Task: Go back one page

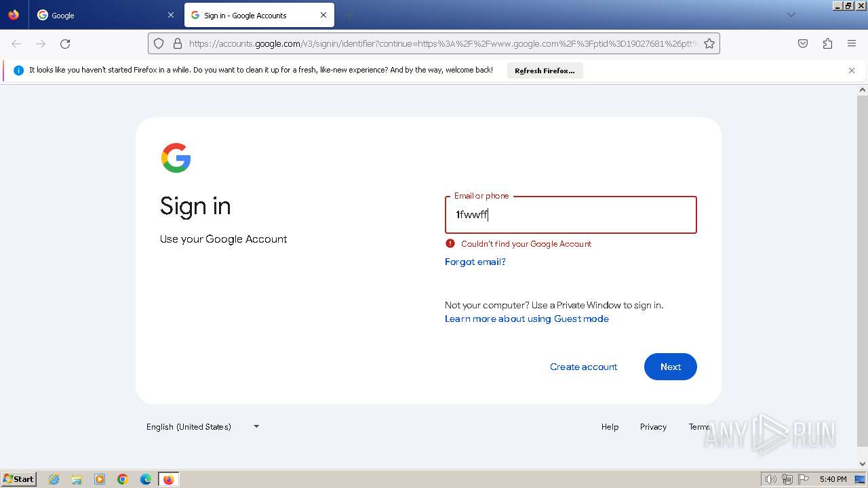Action: (16, 43)
